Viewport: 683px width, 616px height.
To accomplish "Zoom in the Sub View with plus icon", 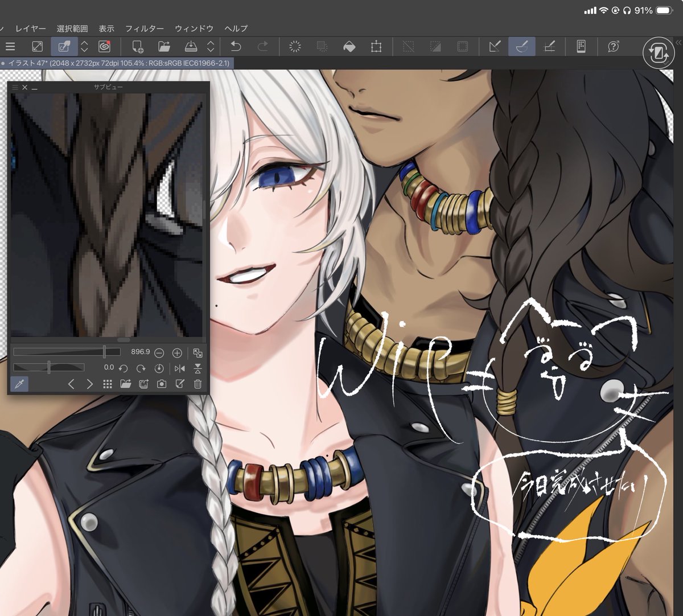I will point(177,353).
